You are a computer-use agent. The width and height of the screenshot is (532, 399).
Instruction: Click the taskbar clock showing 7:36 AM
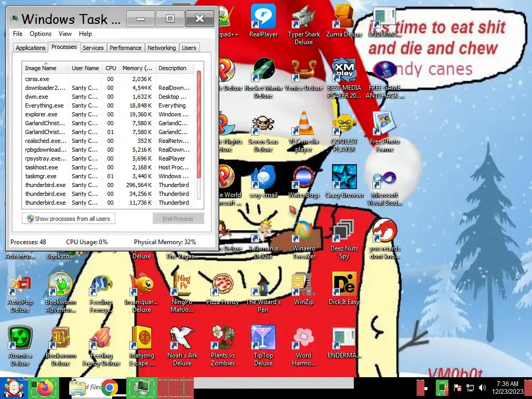tap(508, 388)
